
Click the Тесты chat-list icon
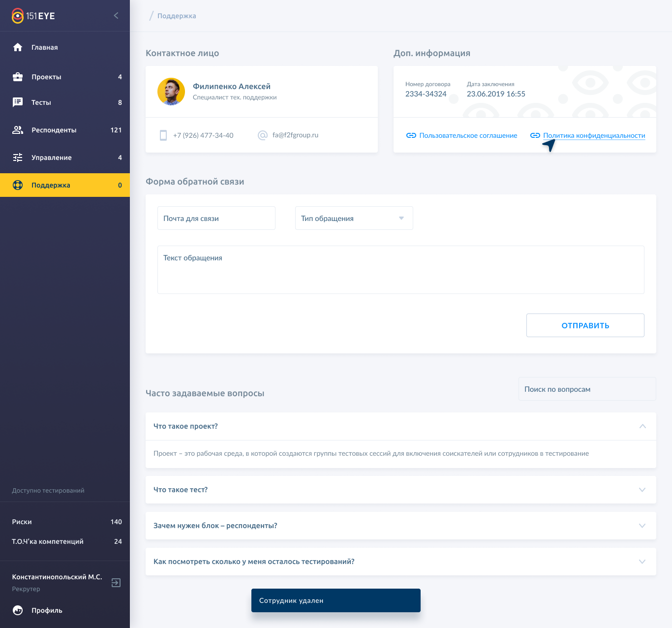tap(18, 102)
